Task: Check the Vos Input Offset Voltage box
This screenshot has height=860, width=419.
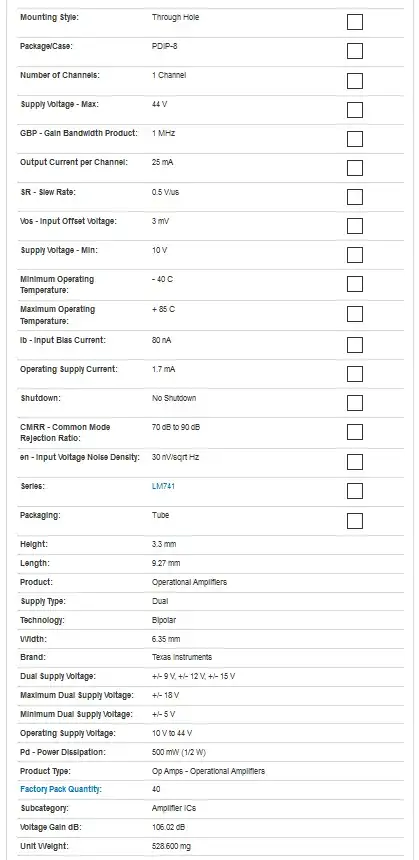Action: 355,226
